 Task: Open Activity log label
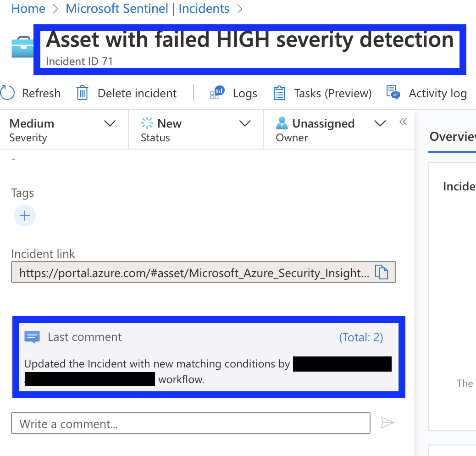pyautogui.click(x=438, y=94)
